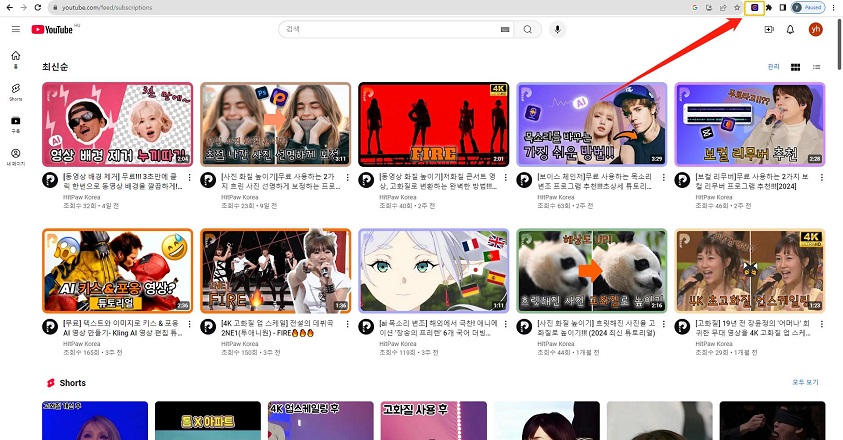Open the anime girl with flags thumbnail
The width and height of the screenshot is (843, 440).
point(433,271)
